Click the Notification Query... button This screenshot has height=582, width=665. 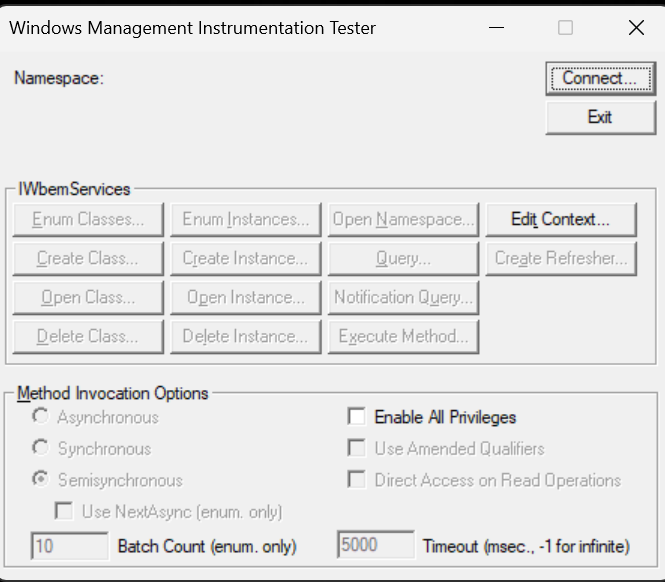(403, 298)
